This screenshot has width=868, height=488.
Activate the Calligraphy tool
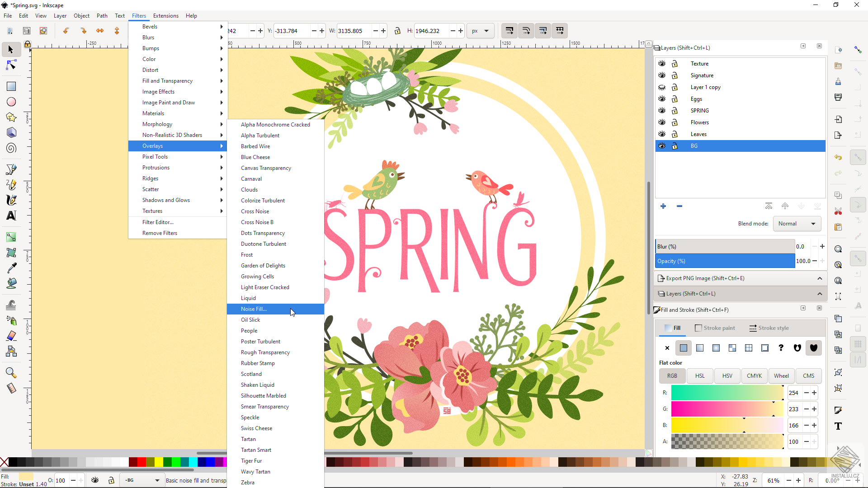(11, 200)
